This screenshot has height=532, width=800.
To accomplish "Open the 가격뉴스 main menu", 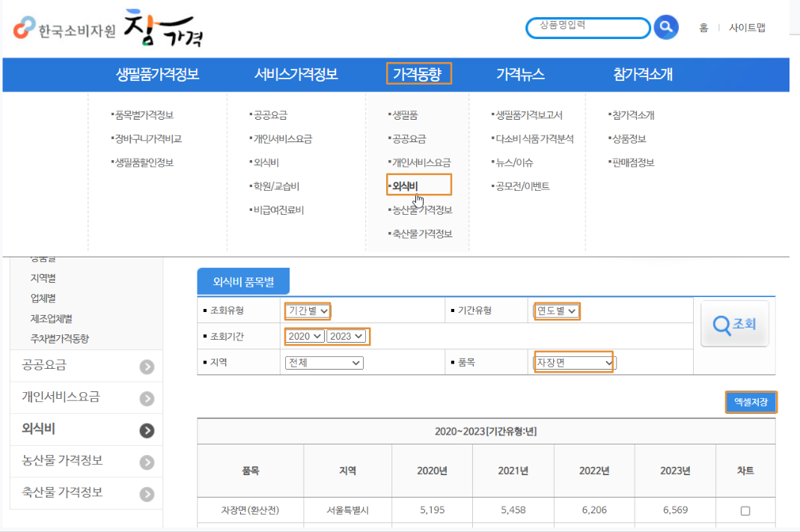I will pos(520,75).
